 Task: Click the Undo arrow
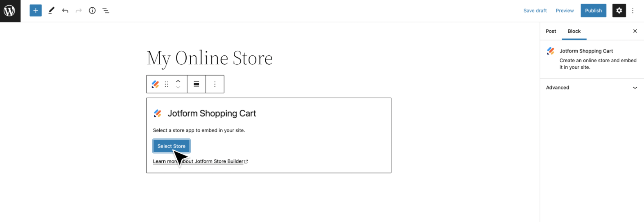point(65,11)
